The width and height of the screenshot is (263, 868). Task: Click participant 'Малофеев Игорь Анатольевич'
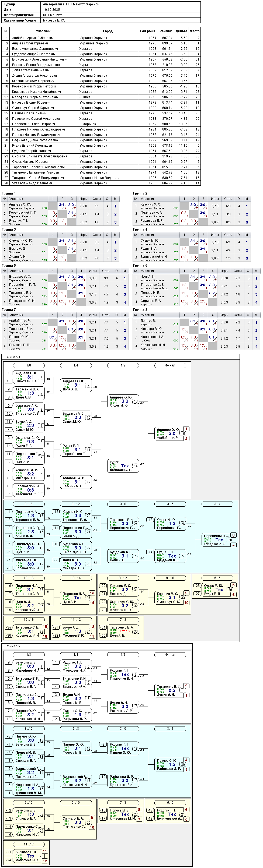click(35, 97)
